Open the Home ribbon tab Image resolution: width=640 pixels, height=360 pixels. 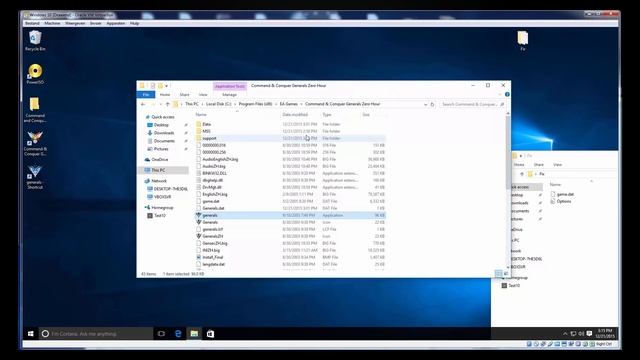click(165, 95)
